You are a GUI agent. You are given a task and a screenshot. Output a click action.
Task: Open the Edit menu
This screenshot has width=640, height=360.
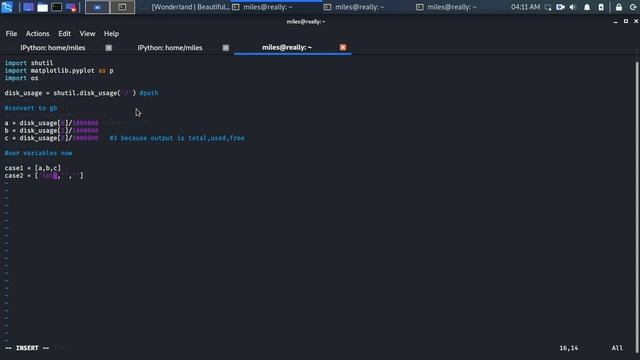[x=64, y=33]
